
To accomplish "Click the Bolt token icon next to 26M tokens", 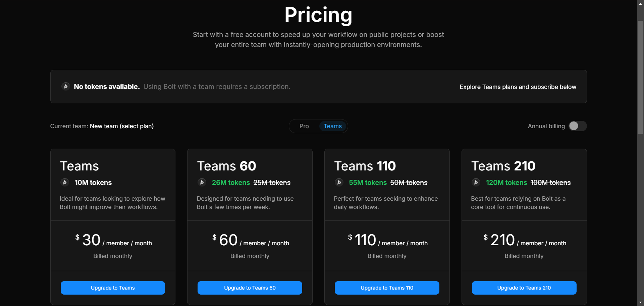I will tap(202, 182).
